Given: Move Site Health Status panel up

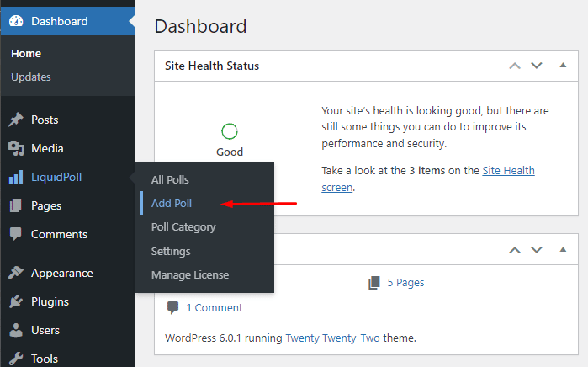Looking at the screenshot, I should (515, 66).
